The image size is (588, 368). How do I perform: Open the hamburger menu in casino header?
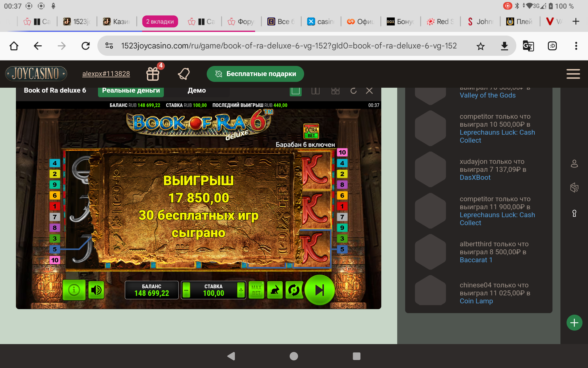tap(573, 74)
